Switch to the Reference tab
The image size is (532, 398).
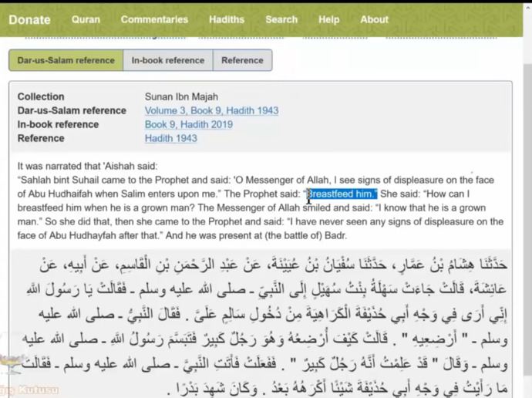[x=242, y=60]
